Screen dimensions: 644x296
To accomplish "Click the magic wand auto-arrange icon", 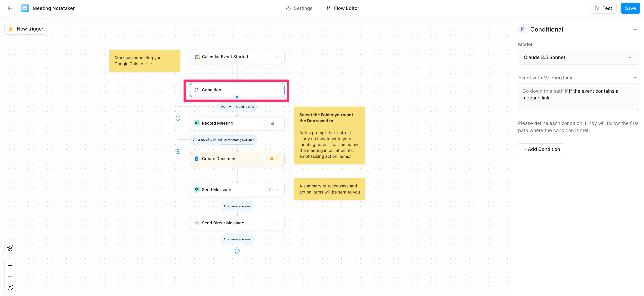I will pos(10,248).
